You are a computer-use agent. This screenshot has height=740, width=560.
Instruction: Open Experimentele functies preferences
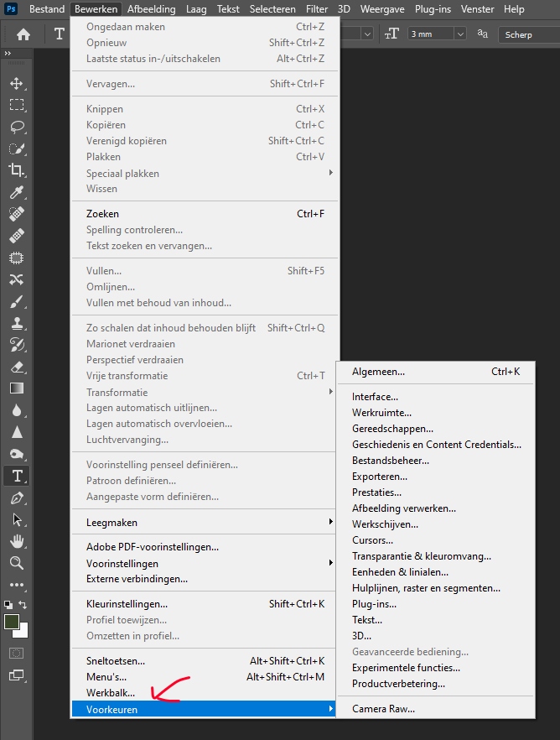(436, 667)
